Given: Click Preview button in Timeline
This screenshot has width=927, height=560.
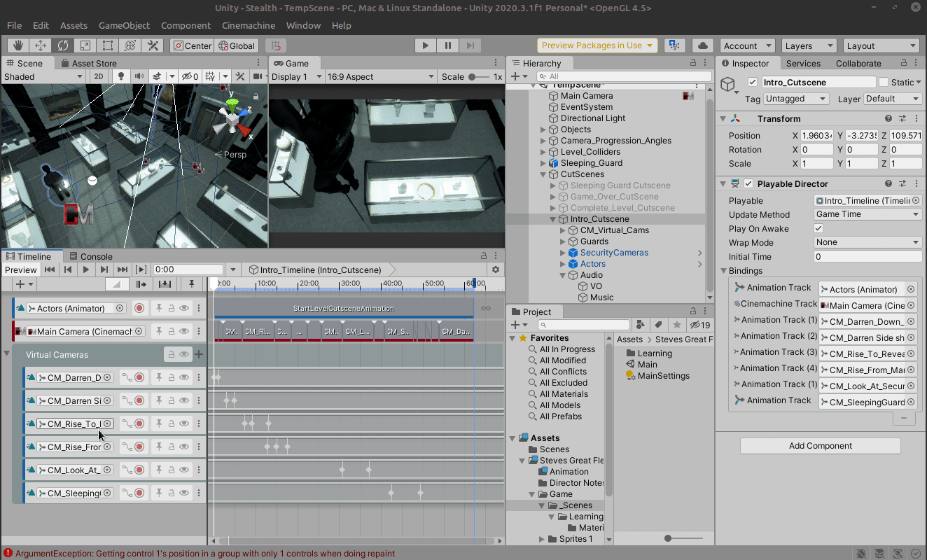Looking at the screenshot, I should pos(20,269).
